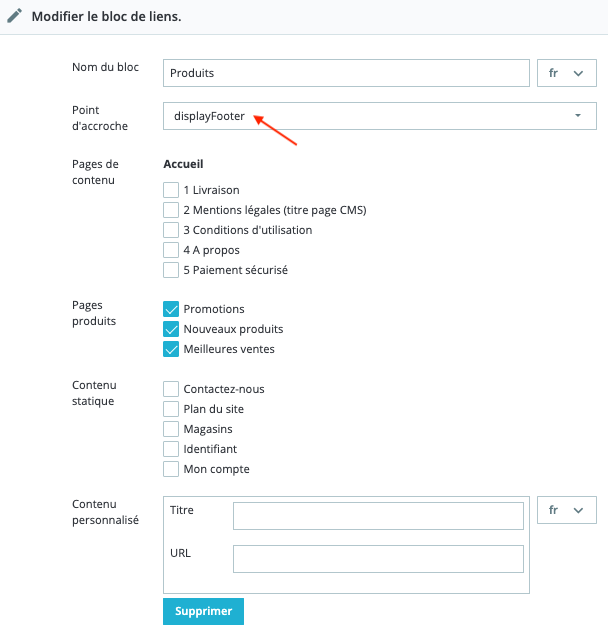Check the Plan du site checkbox

(x=171, y=409)
